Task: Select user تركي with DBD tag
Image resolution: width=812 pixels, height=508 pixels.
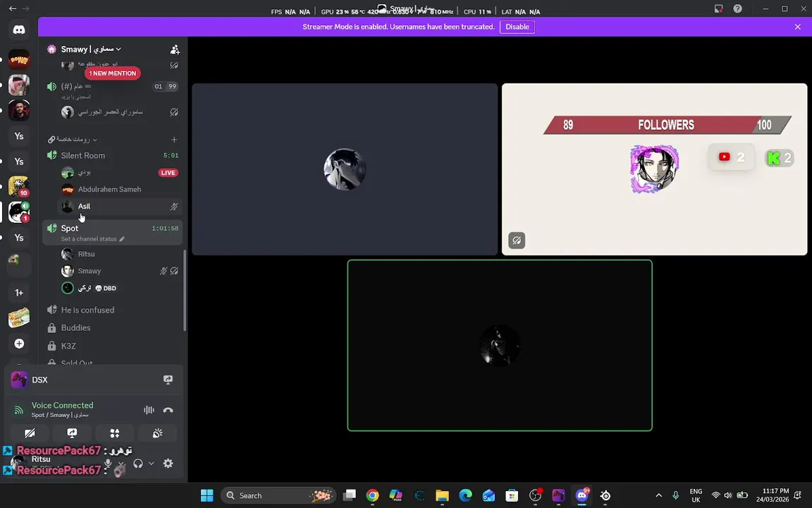Action: click(x=120, y=288)
